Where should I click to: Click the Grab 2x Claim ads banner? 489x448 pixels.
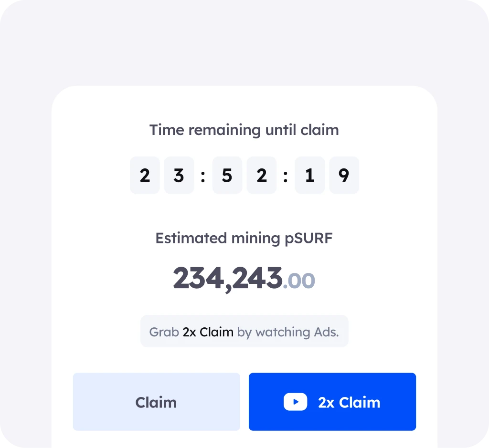244,331
